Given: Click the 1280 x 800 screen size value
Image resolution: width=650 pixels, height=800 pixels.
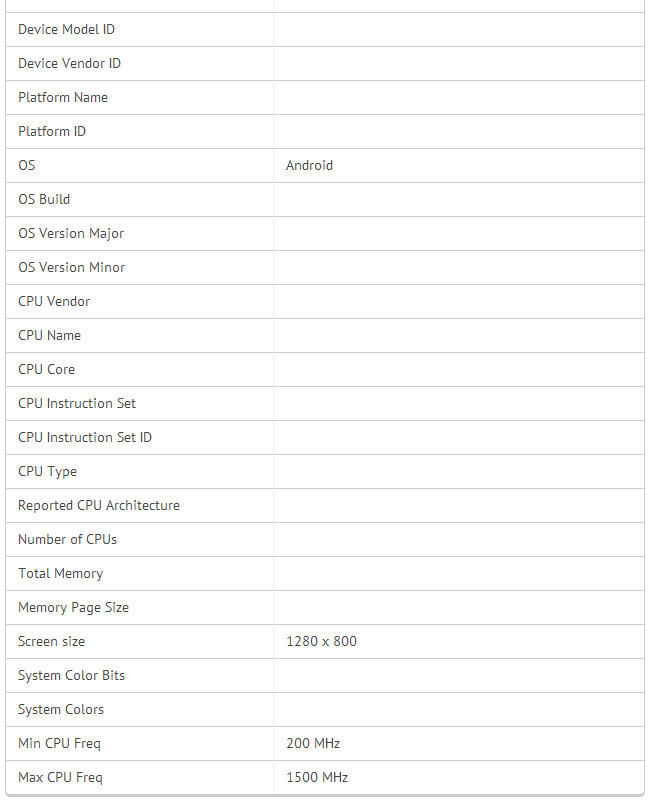Looking at the screenshot, I should pos(321,642).
